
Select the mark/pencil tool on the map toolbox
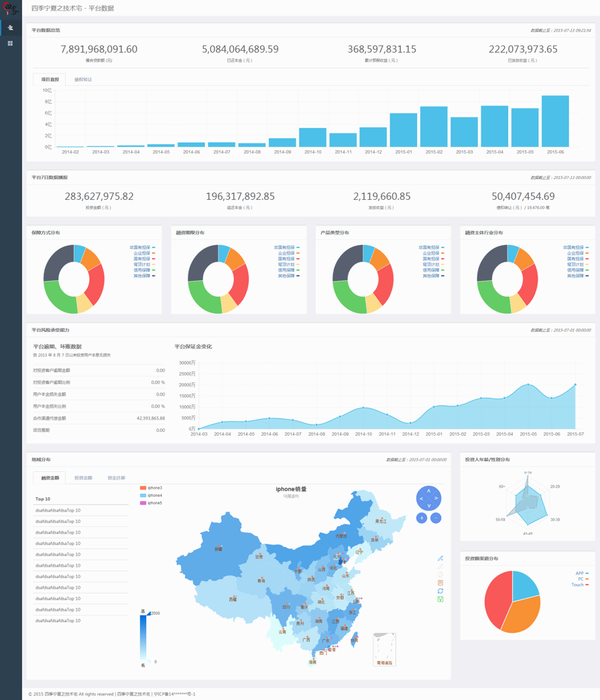coord(440,558)
